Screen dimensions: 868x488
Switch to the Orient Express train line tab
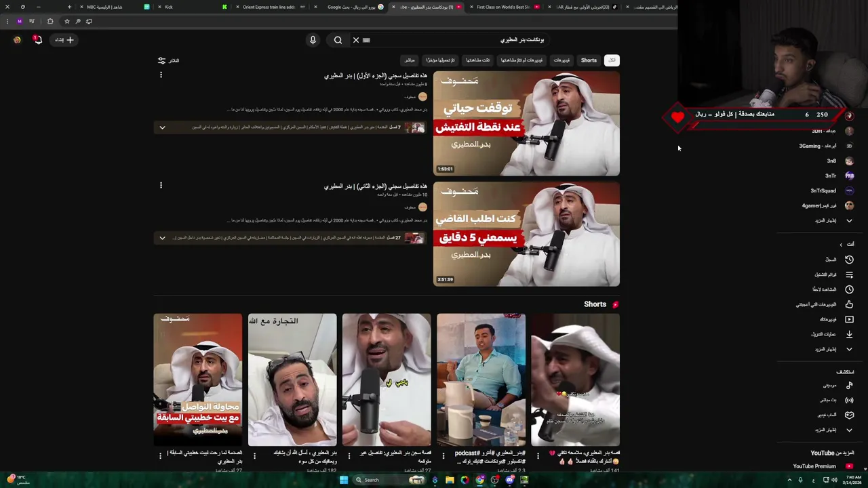coord(271,7)
